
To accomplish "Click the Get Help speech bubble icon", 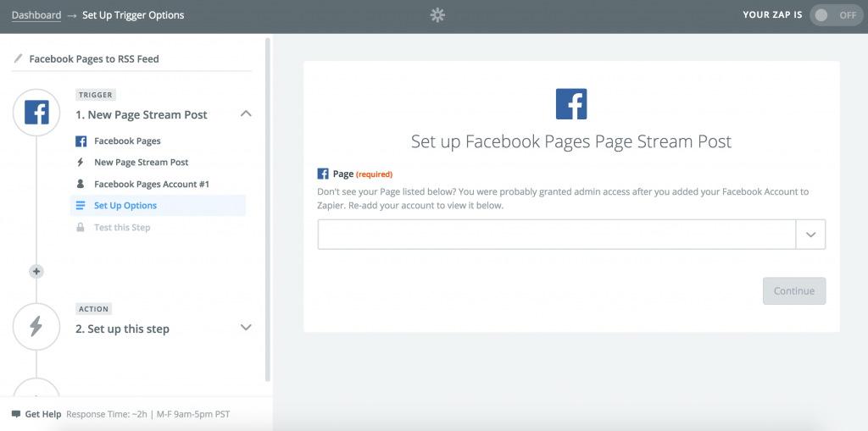I will (16, 414).
